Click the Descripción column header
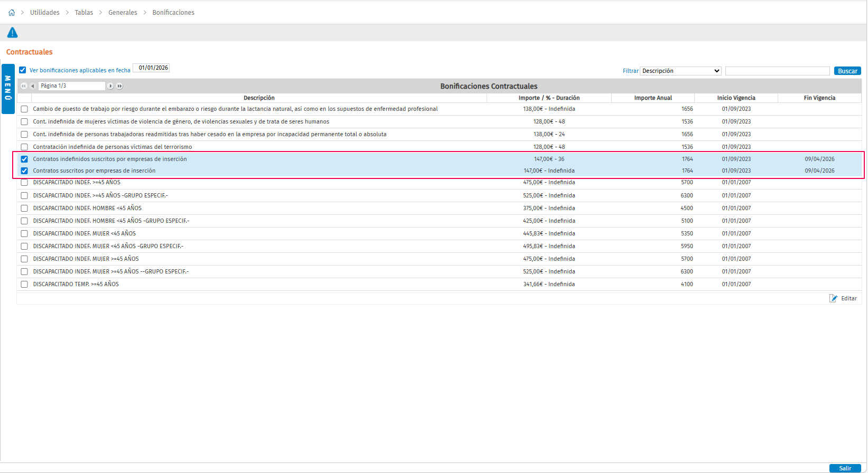The image size is (868, 473). pyautogui.click(x=259, y=98)
